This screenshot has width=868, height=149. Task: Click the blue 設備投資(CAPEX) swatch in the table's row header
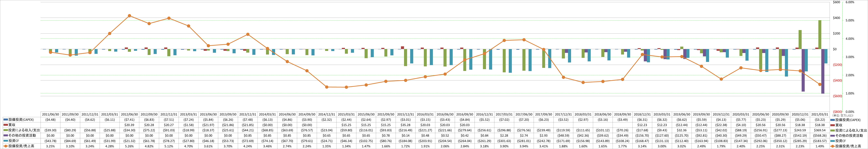coord(5,120)
